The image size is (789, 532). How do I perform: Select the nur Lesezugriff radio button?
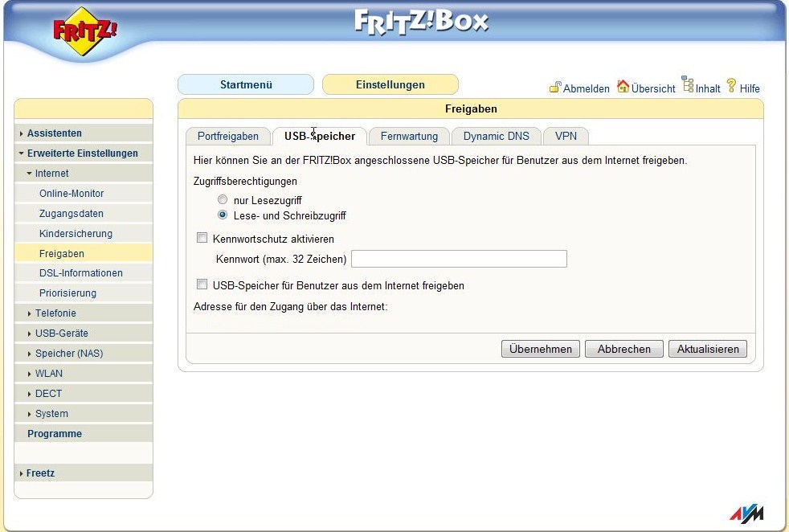[223, 200]
